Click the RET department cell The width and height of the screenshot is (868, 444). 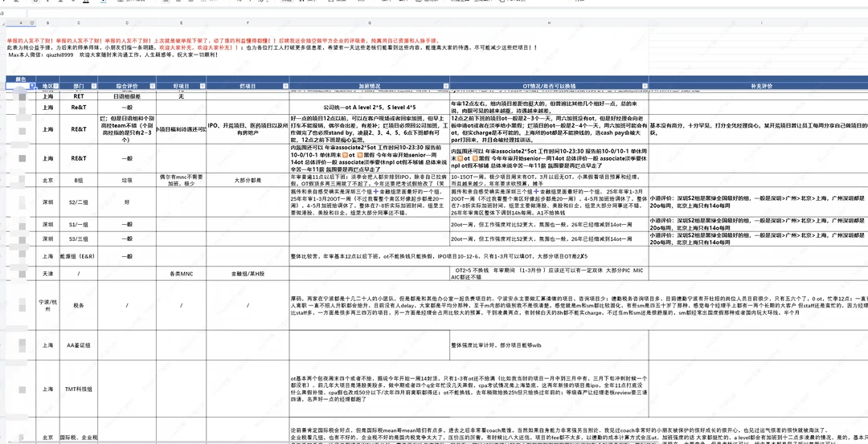tap(79, 96)
